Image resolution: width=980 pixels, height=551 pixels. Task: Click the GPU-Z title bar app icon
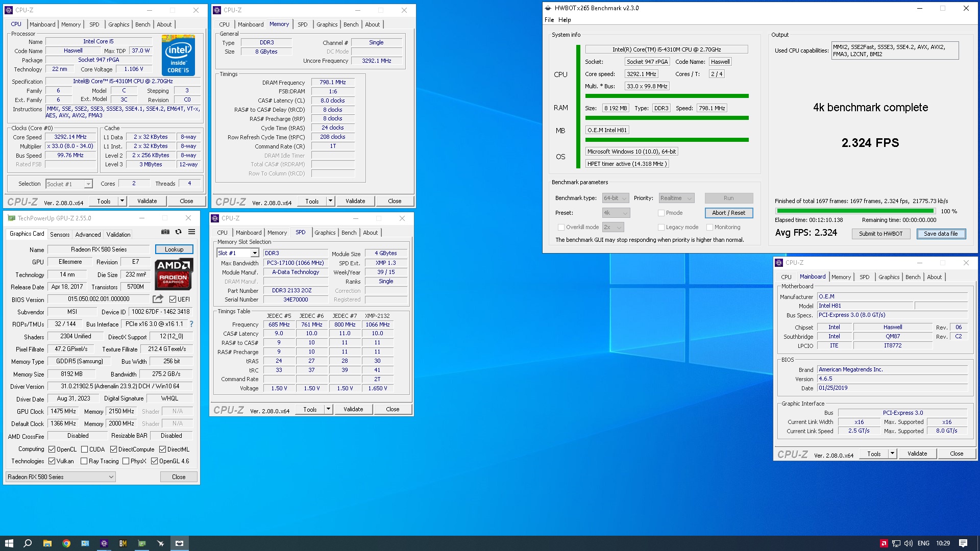coord(11,218)
